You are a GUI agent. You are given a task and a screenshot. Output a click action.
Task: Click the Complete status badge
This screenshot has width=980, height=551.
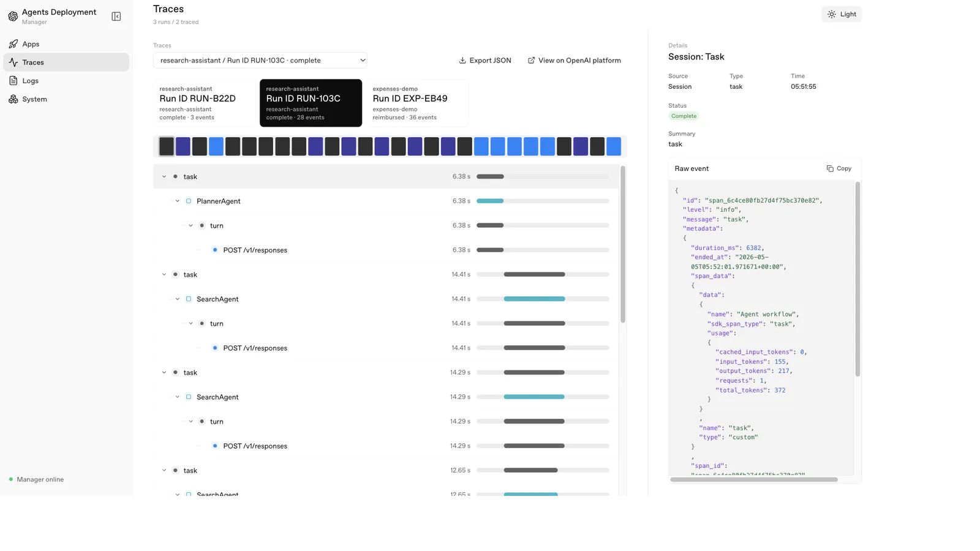[684, 116]
